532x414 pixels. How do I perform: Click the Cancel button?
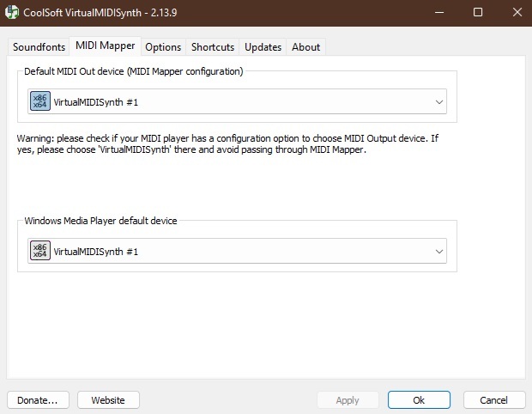coord(494,400)
